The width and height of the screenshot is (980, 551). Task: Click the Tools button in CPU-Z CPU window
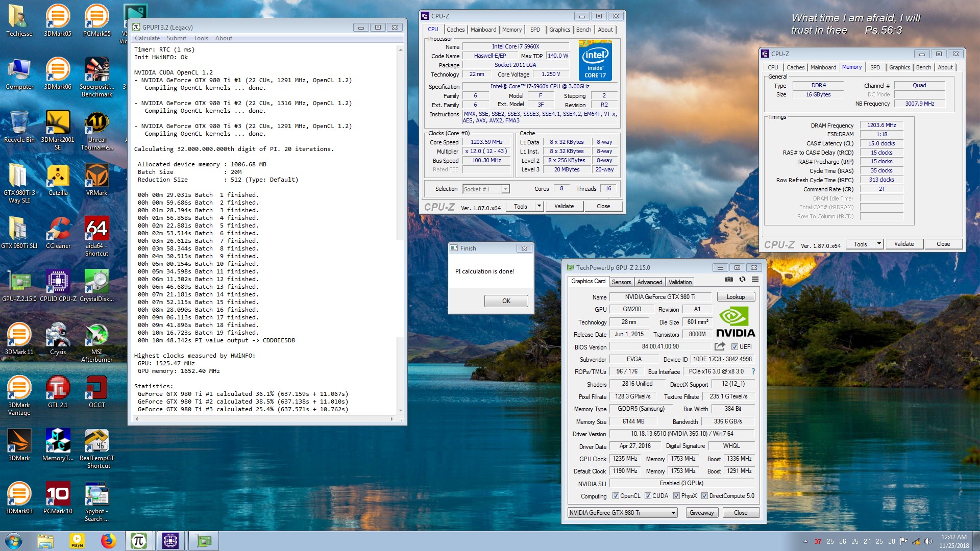(x=520, y=206)
